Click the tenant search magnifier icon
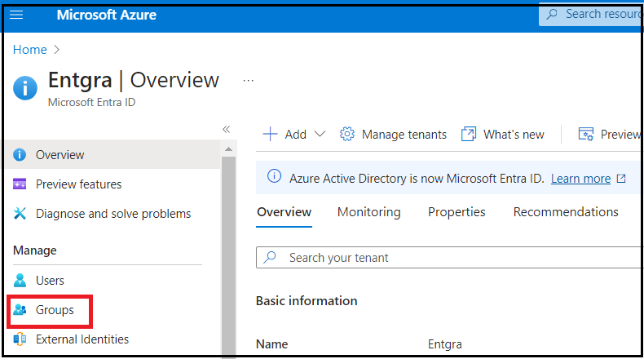The width and height of the screenshot is (644, 359). [x=270, y=257]
